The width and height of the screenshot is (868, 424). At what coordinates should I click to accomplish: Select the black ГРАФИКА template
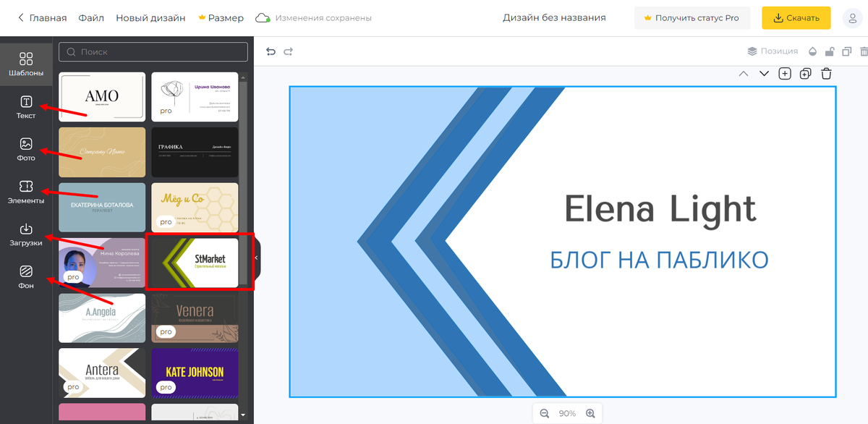tap(195, 152)
